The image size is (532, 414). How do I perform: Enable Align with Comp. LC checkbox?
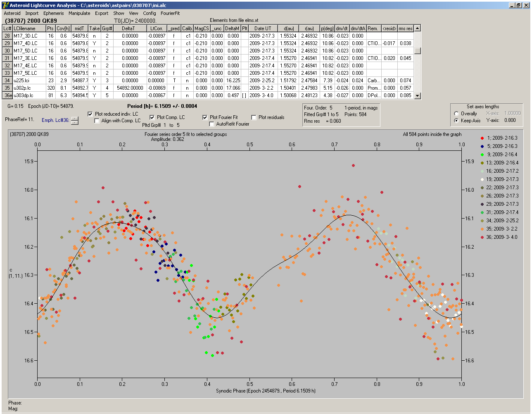tap(97, 121)
